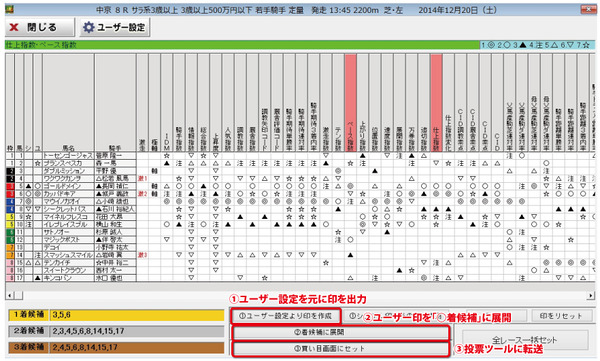Viewport: 600px width, 361px height.
Task: Select horse ゴールドメイン in row 5
Action: [x=68, y=186]
